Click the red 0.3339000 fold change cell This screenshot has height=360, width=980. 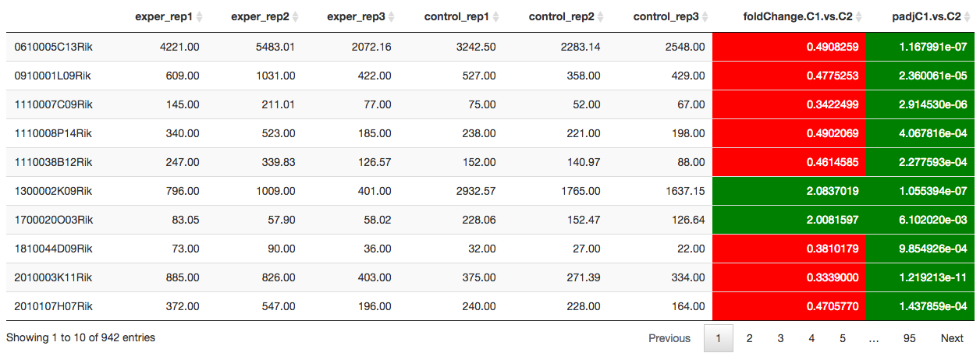click(789, 277)
